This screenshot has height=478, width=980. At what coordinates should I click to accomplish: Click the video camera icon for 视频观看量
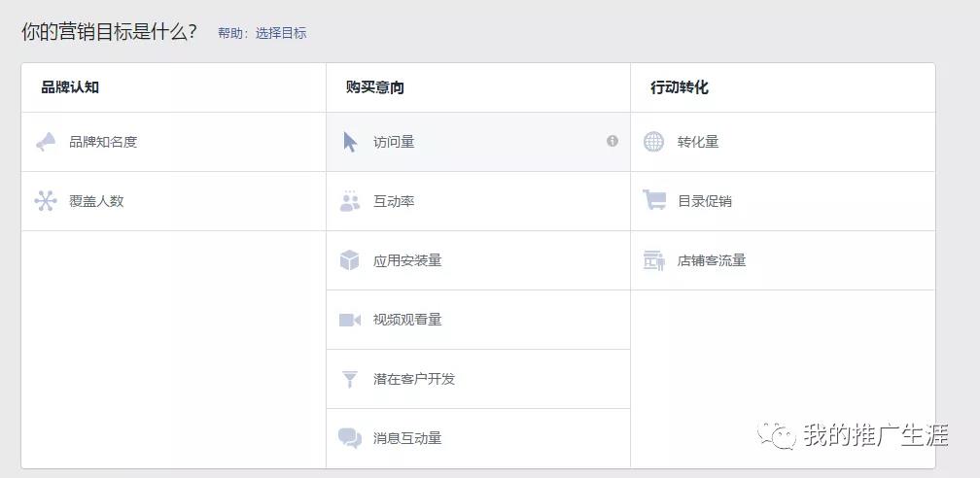350,320
